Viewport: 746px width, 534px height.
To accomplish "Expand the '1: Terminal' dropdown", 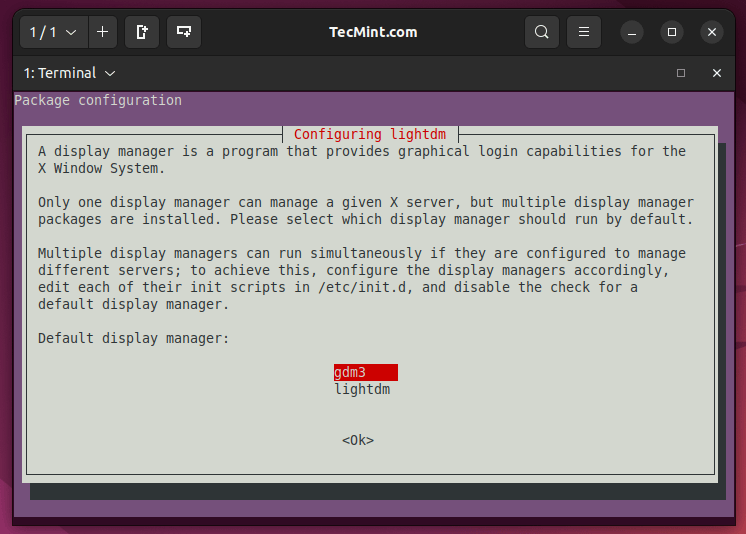I will pyautogui.click(x=69, y=73).
